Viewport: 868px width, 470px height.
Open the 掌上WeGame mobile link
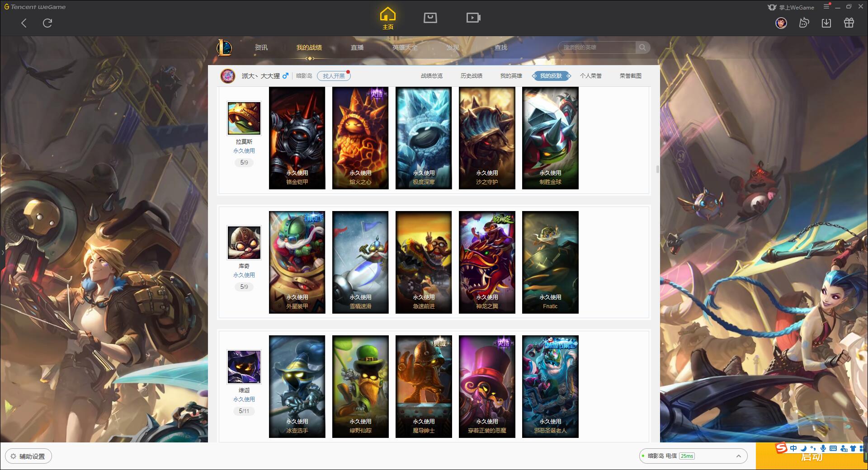pyautogui.click(x=791, y=7)
